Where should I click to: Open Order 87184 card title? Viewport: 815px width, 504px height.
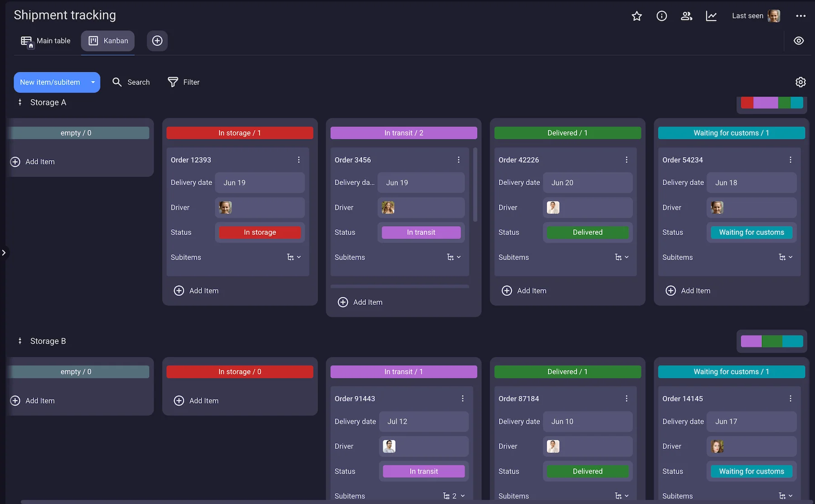pos(519,399)
